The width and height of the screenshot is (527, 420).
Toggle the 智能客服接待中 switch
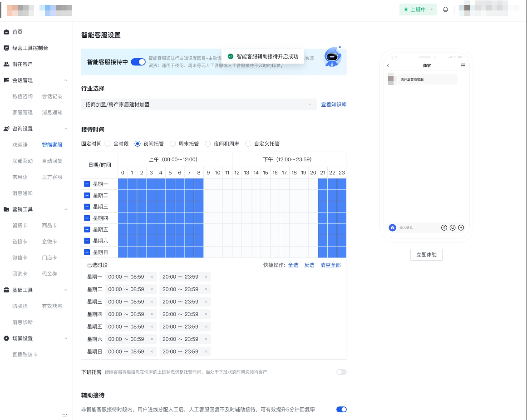[x=138, y=62]
